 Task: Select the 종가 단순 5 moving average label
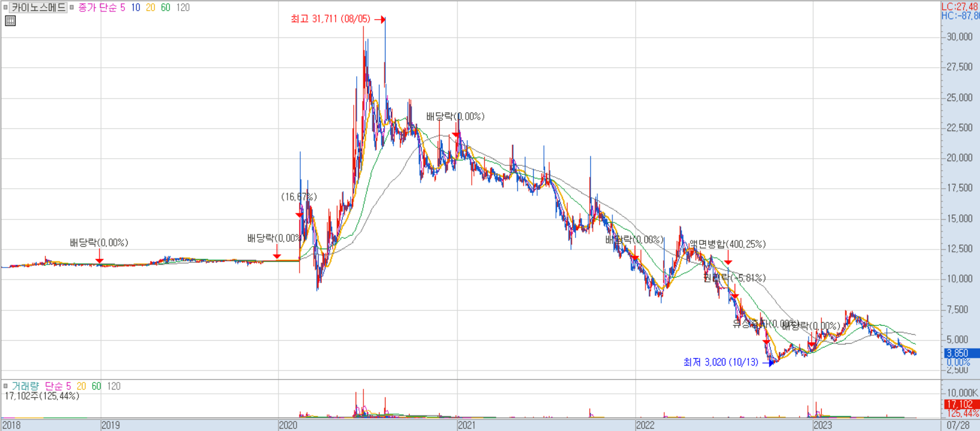(x=102, y=8)
